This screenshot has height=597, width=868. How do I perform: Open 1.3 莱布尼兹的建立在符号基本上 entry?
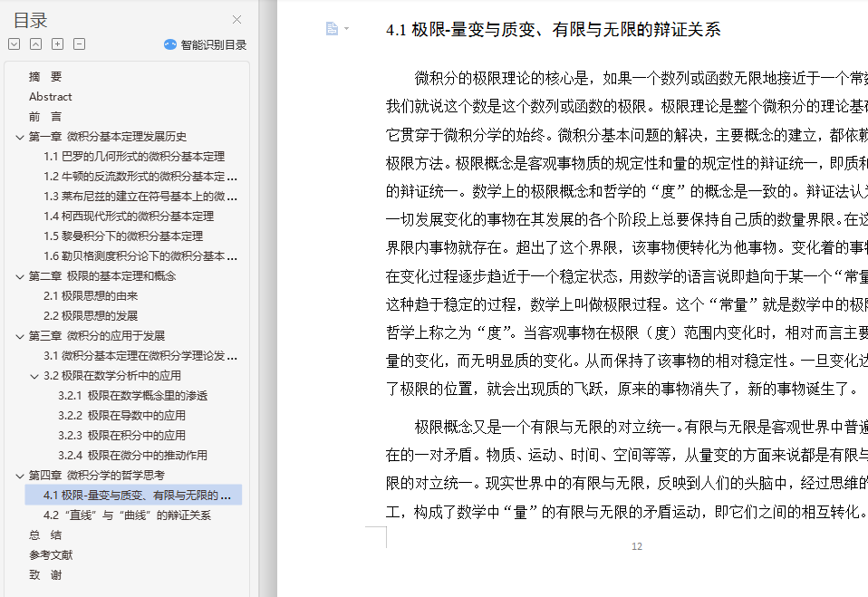click(x=140, y=197)
